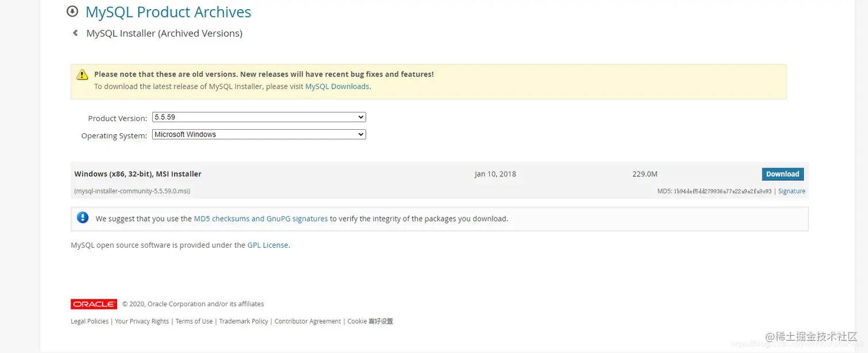The image size is (868, 353).
Task: Click the download circle icon beside MySQL Product Archives
Action: tap(72, 11)
